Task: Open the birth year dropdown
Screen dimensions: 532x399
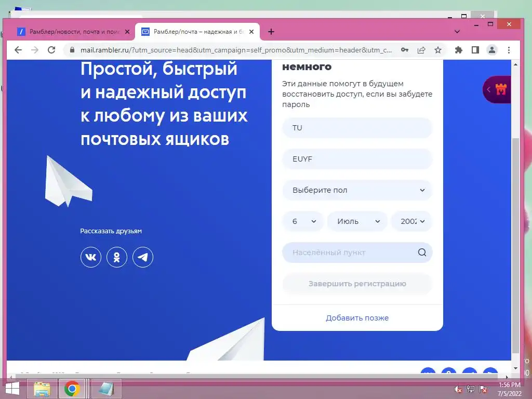Action: (411, 221)
